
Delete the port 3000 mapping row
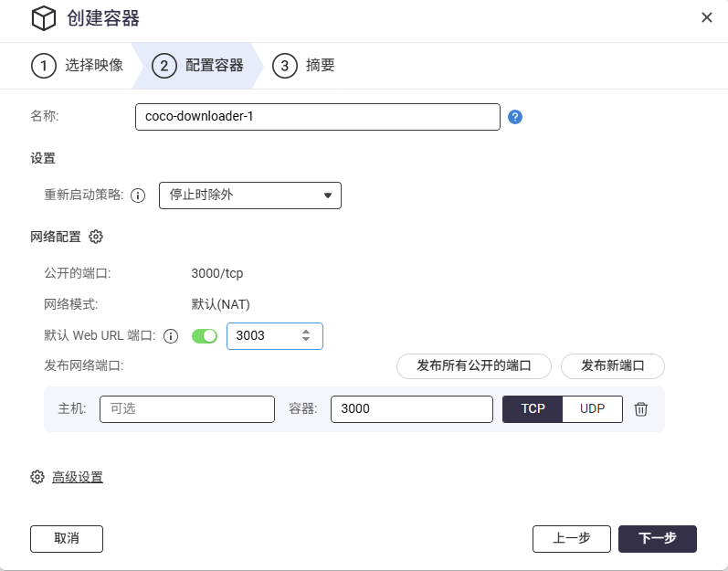[641, 409]
